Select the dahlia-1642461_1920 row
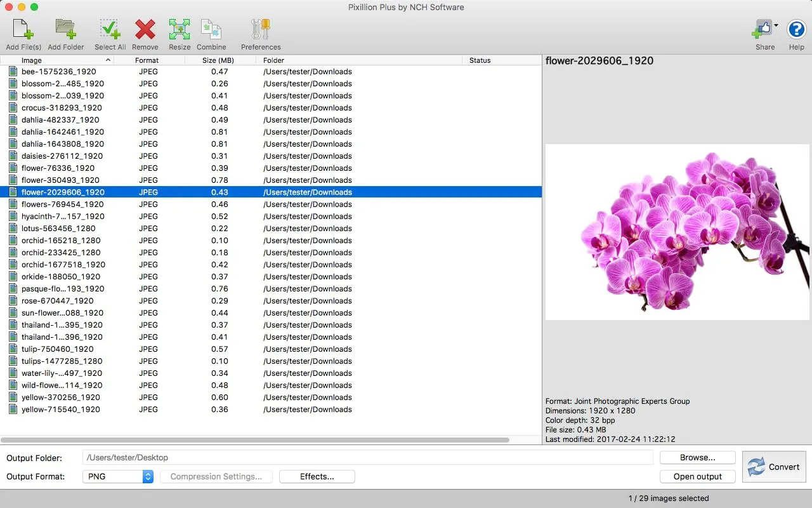 [271, 132]
